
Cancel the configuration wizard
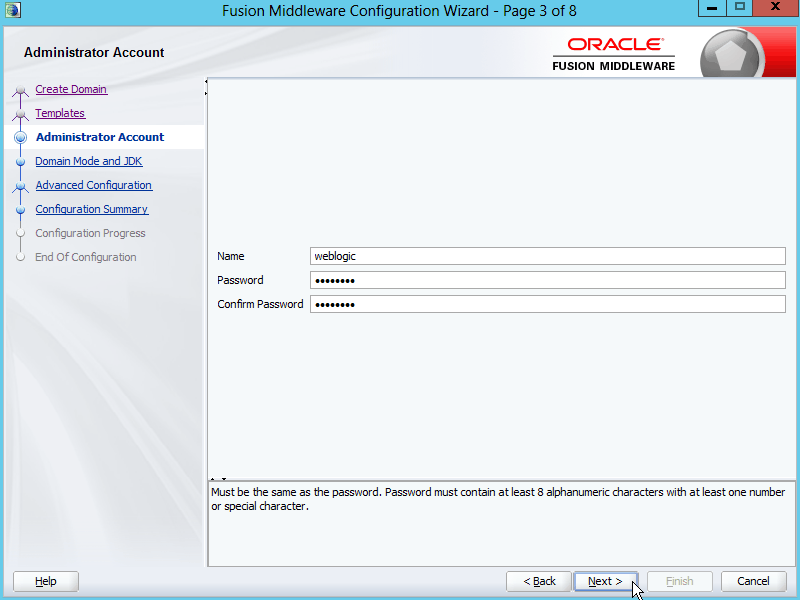754,581
